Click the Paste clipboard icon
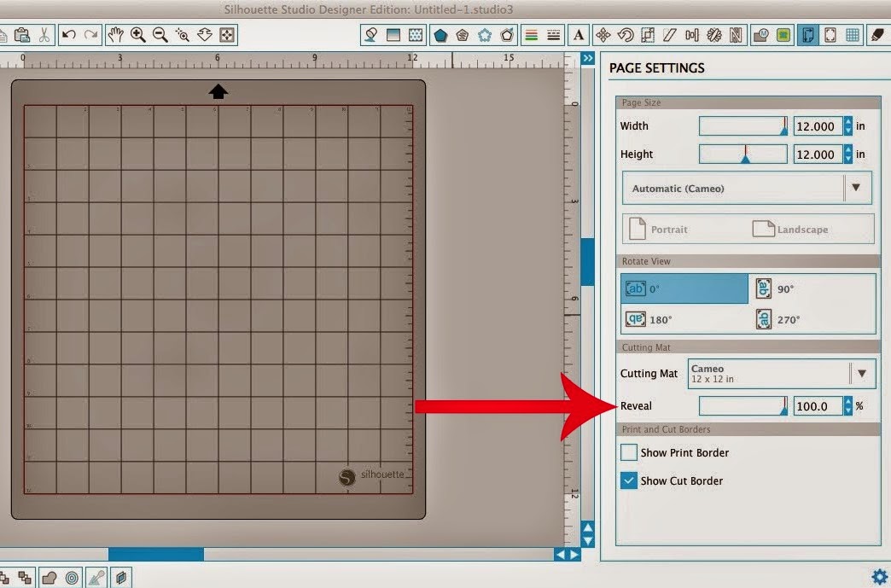 [22, 35]
